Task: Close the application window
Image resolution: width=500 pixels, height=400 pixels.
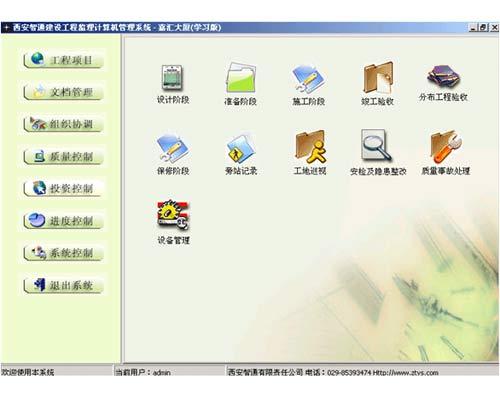Action: tap(494, 28)
